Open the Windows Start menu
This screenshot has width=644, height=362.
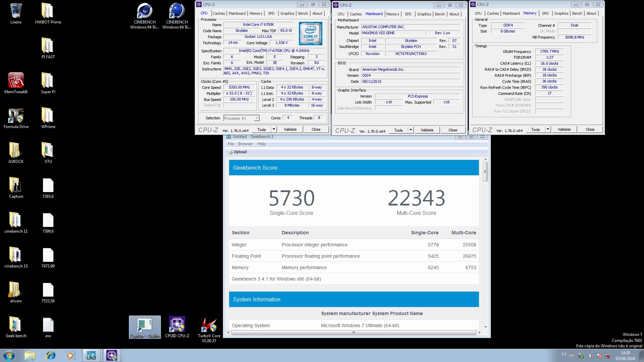9,355
